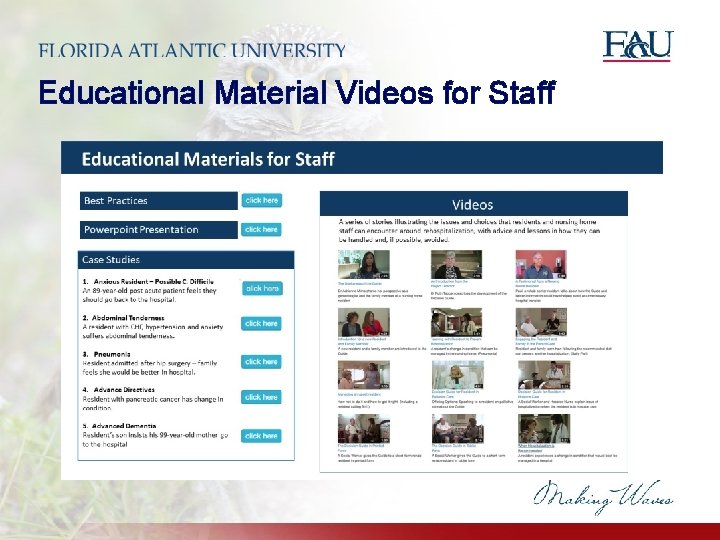The height and width of the screenshot is (540, 720).
Task: Select 'Advanced Dementia' case title
Action: click(x=124, y=426)
